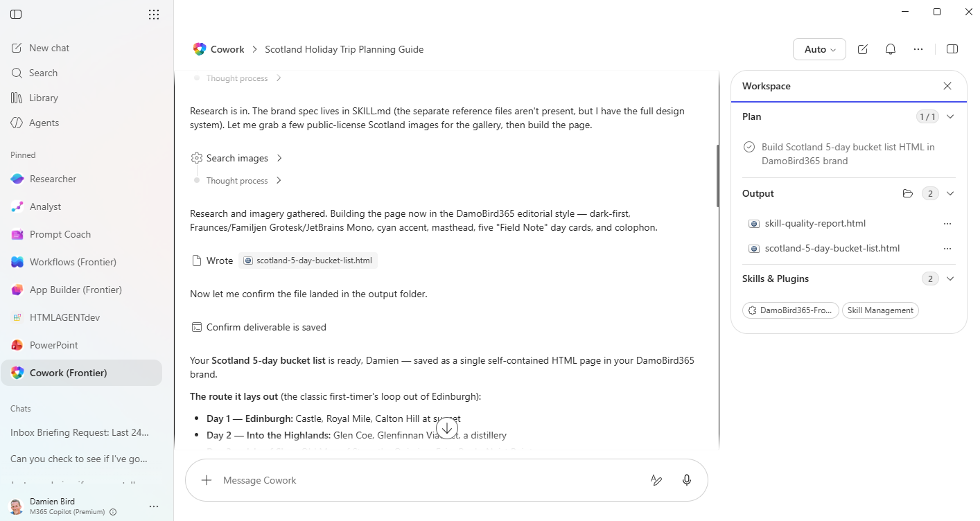Open the apps grid launcher icon
The width and height of the screenshot is (980, 521).
point(154,15)
